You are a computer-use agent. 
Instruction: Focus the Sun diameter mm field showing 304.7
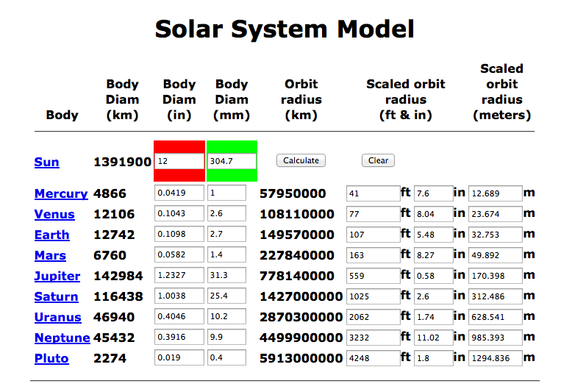[232, 161]
